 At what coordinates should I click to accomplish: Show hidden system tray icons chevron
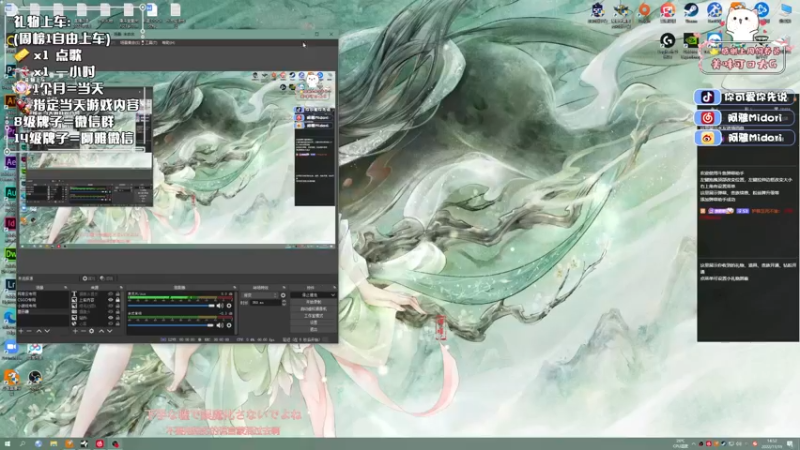click(x=693, y=444)
